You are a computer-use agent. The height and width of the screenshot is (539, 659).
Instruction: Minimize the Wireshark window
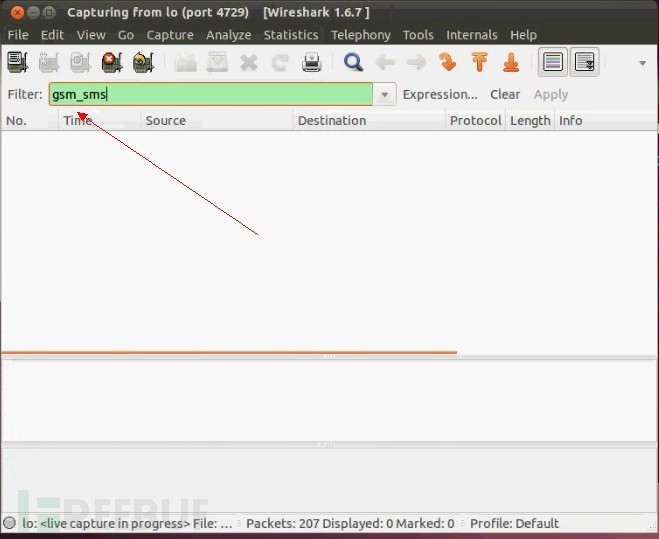[x=33, y=13]
